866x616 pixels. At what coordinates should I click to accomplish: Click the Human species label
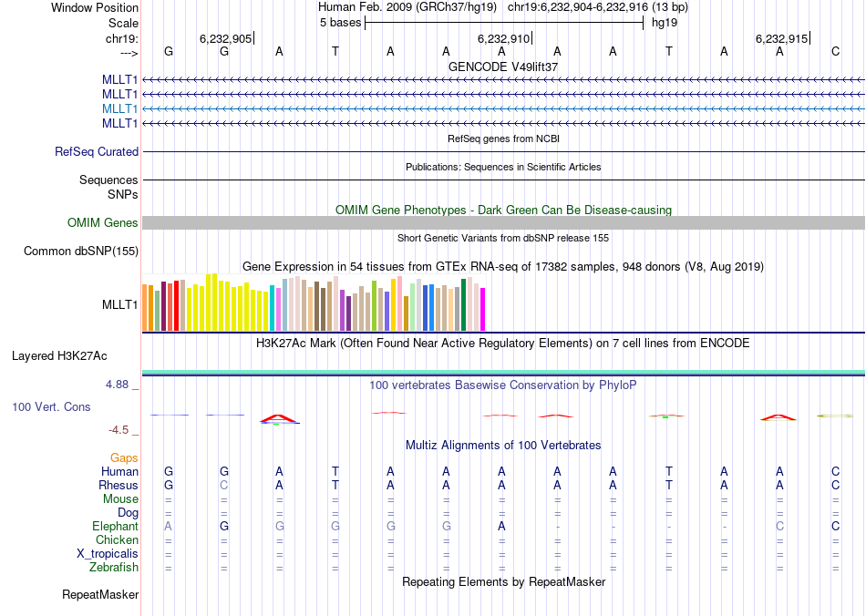[x=119, y=471]
